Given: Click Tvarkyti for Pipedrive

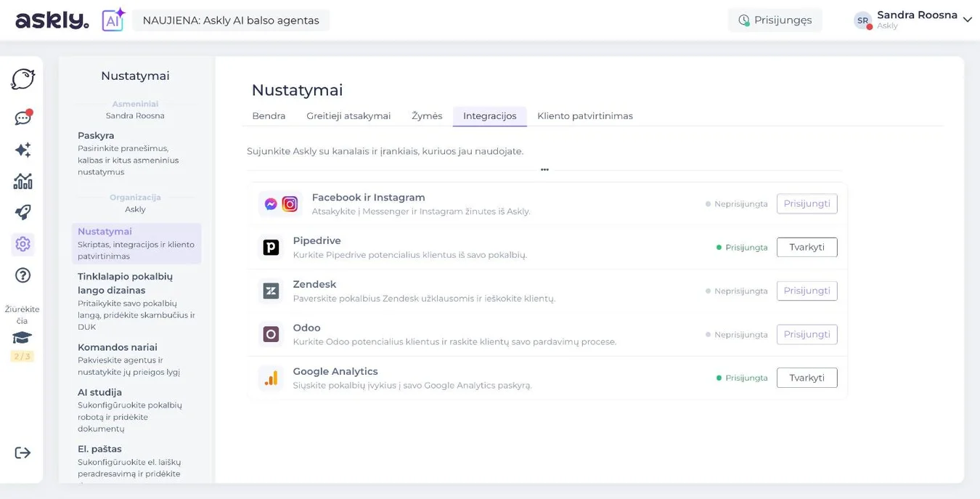Looking at the screenshot, I should pyautogui.click(x=807, y=248).
